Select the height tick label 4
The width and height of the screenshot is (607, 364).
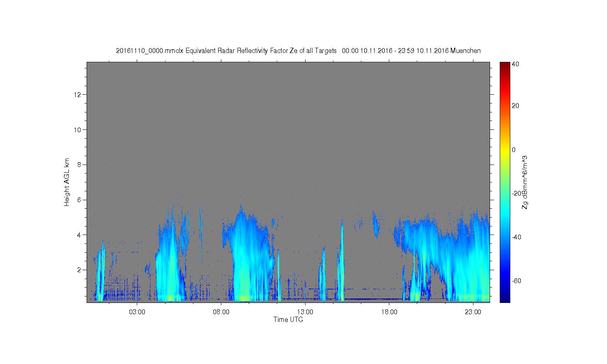(x=79, y=235)
